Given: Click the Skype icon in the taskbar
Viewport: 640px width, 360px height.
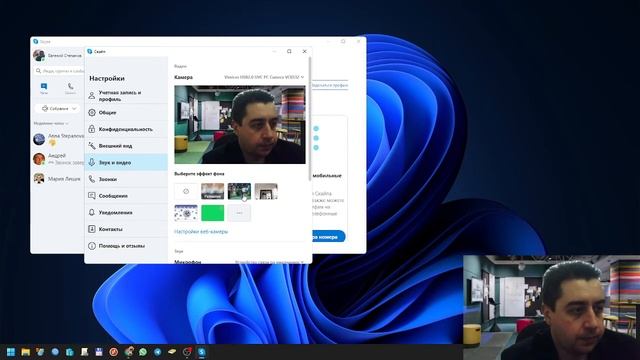Looking at the screenshot, I should pyautogui.click(x=202, y=352).
